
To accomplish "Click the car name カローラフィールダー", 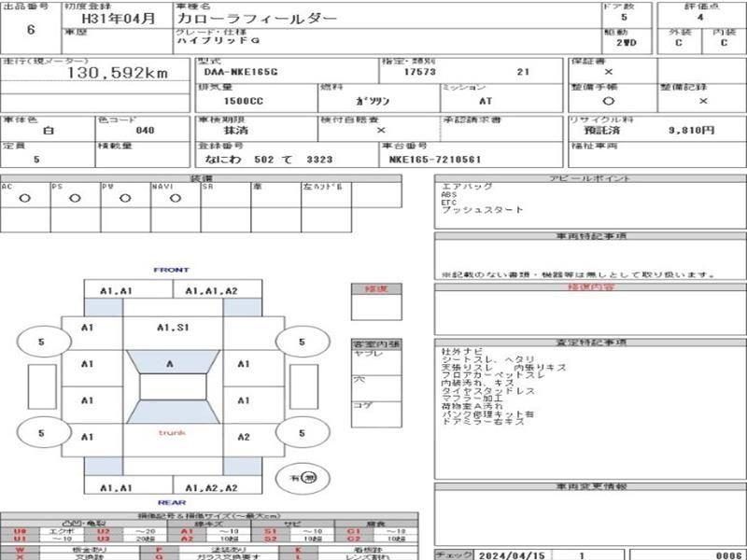I will 258,19.
